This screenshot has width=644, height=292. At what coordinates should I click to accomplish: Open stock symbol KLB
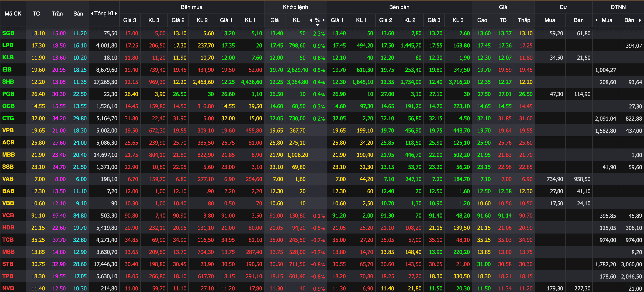pyautogui.click(x=8, y=57)
